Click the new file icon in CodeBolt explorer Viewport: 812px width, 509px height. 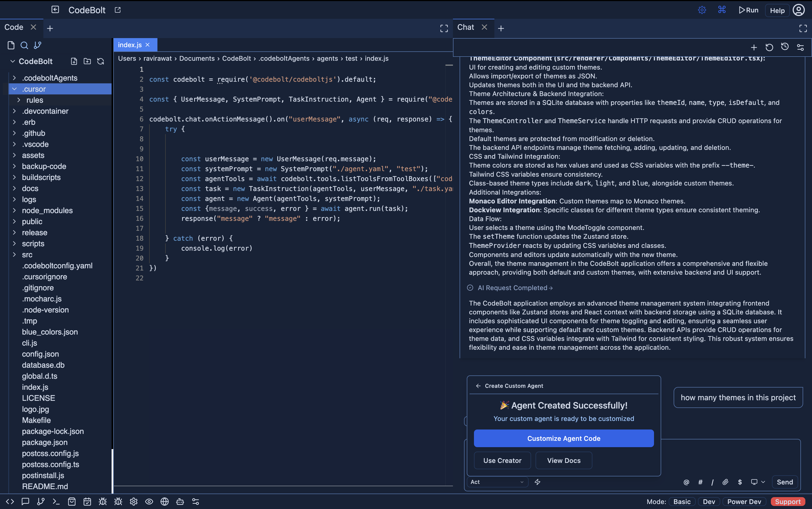point(74,61)
